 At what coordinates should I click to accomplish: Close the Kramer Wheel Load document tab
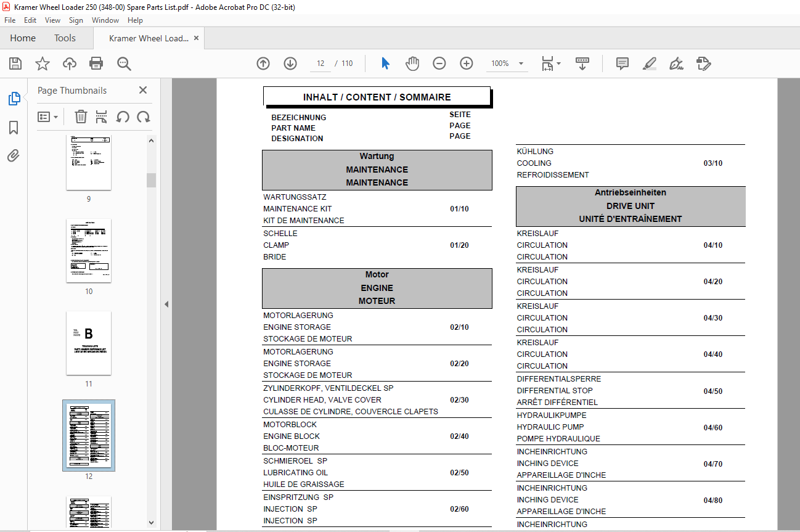click(x=197, y=38)
